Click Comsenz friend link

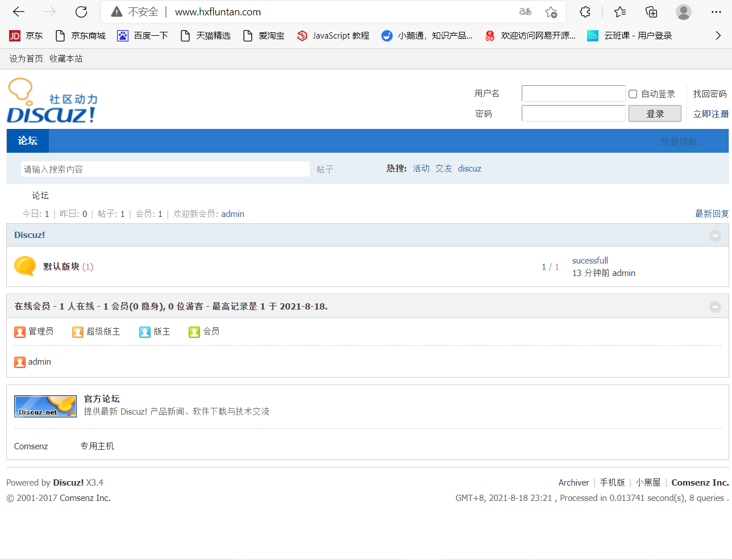click(31, 446)
